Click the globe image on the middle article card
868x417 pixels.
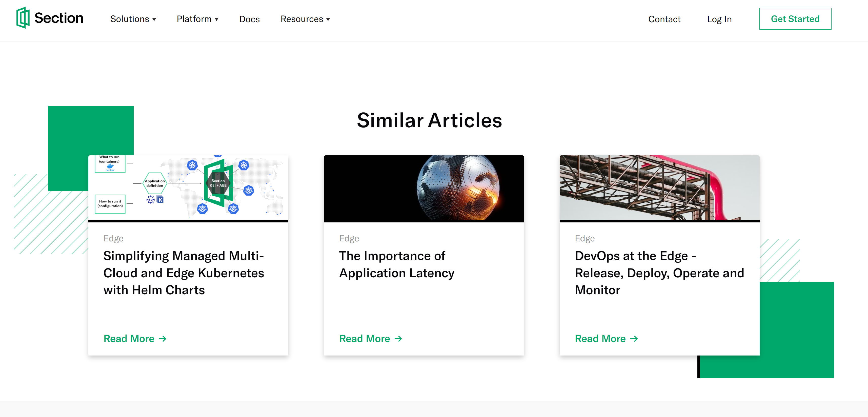click(x=423, y=189)
